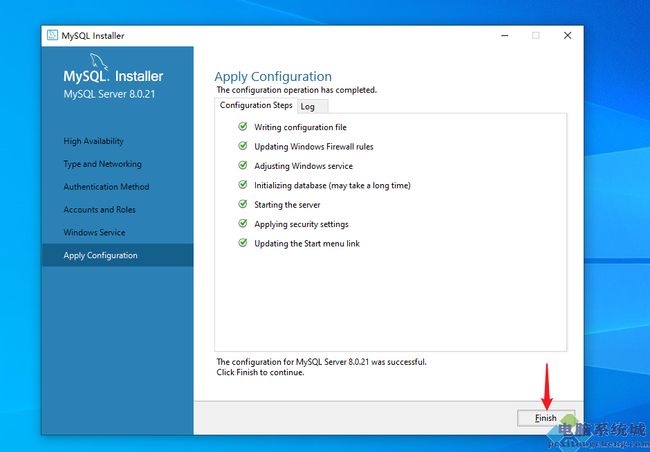Click 'Applying security settings' step text
650x452 pixels.
pos(301,224)
